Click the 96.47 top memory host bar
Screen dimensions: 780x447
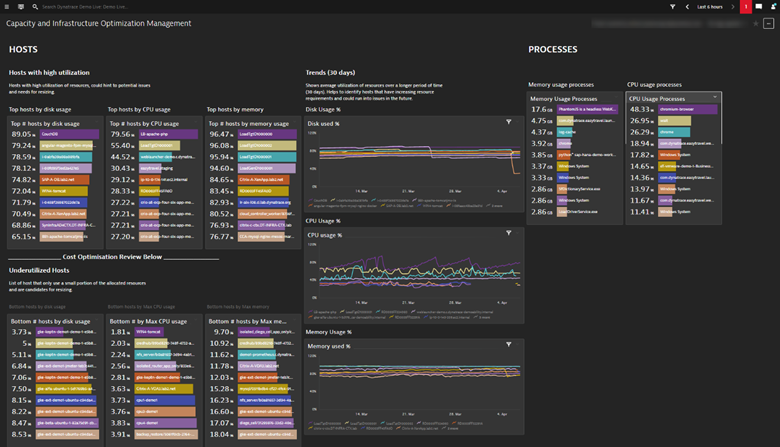click(x=267, y=134)
